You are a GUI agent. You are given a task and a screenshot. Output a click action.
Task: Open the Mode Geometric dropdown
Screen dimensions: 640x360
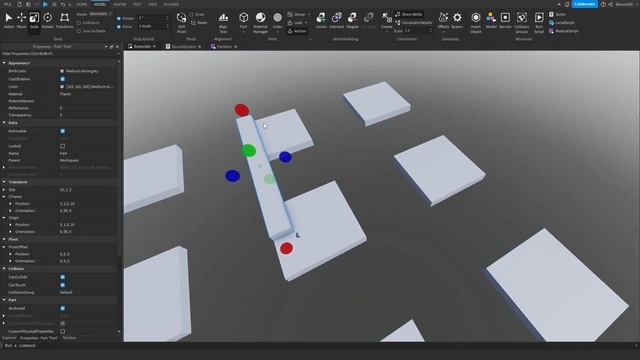point(100,14)
